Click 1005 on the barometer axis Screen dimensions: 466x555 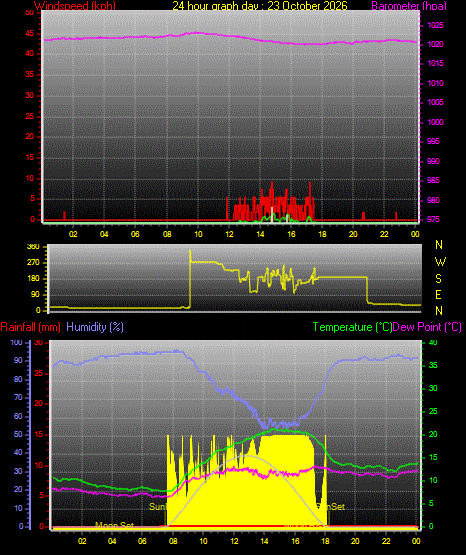(x=435, y=103)
